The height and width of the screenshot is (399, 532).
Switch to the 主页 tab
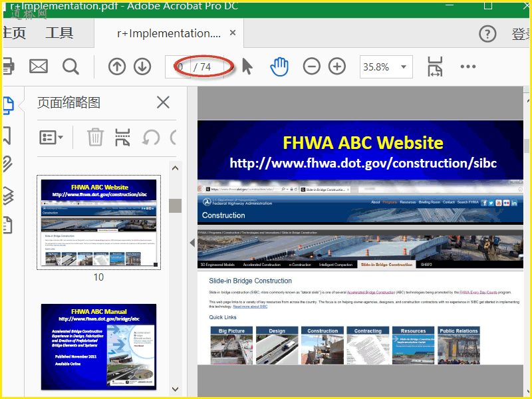[x=14, y=33]
